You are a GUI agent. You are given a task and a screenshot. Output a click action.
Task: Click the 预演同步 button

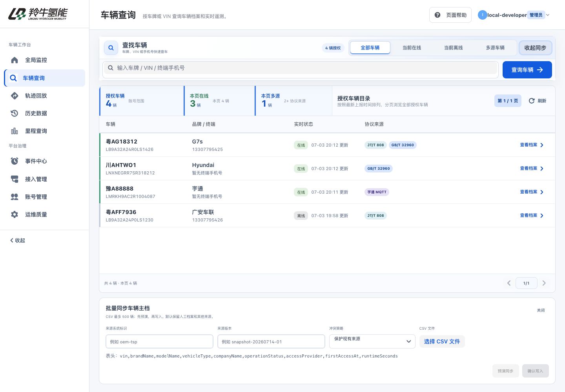tap(505, 371)
